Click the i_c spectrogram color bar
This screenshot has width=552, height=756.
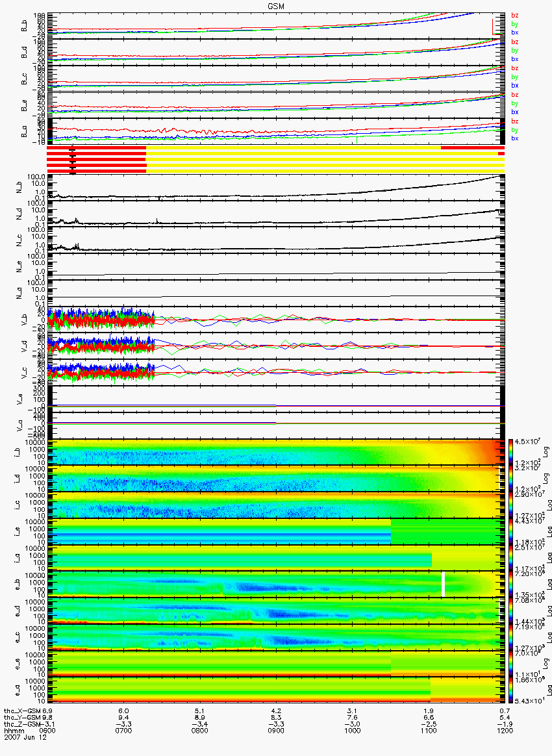coord(510,506)
